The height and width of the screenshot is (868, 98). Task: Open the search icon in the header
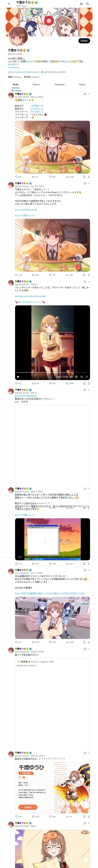click(x=88, y=4)
